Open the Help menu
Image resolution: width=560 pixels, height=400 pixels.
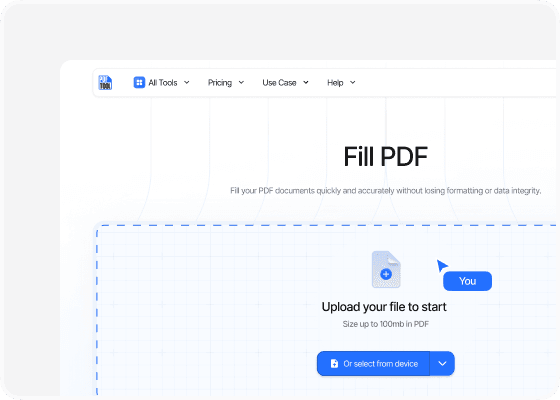tap(341, 82)
